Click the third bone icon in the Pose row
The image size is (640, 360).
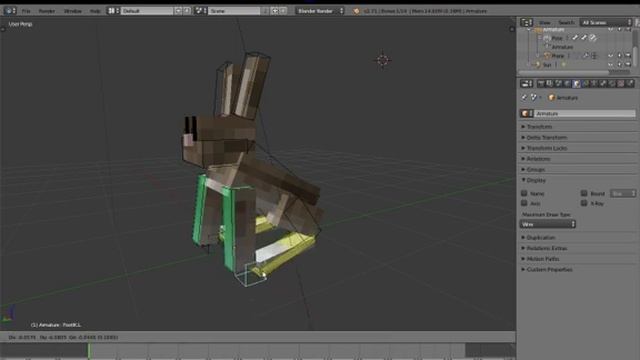[593, 38]
